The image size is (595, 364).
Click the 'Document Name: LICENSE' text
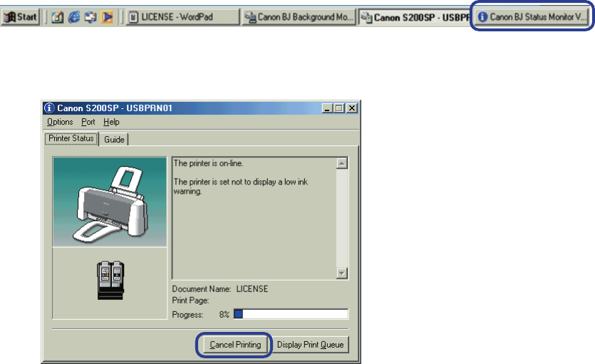220,289
